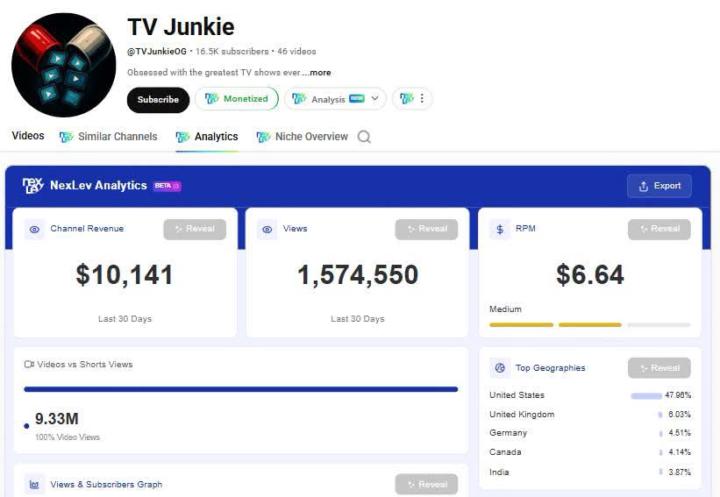The width and height of the screenshot is (720, 497).
Task: Click the $6.64 RPM figure
Action: (590, 275)
